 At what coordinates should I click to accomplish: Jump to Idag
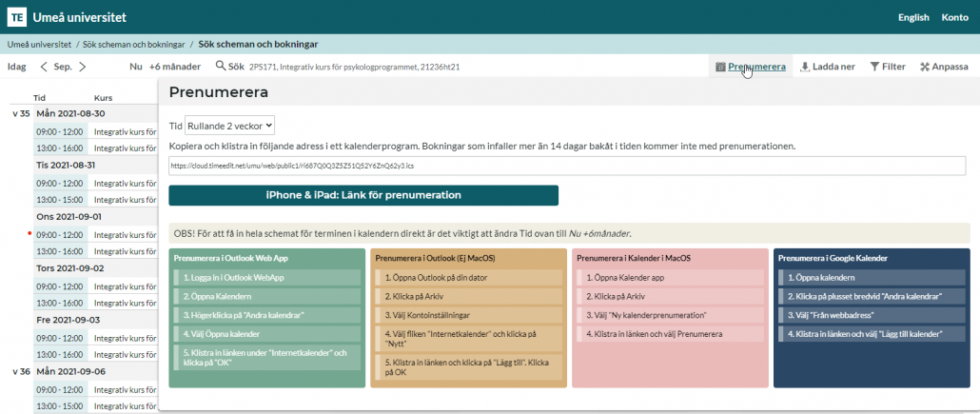tap(17, 67)
